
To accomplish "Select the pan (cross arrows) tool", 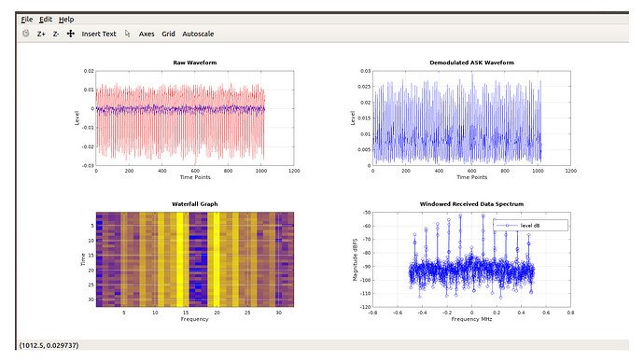I will pos(71,34).
